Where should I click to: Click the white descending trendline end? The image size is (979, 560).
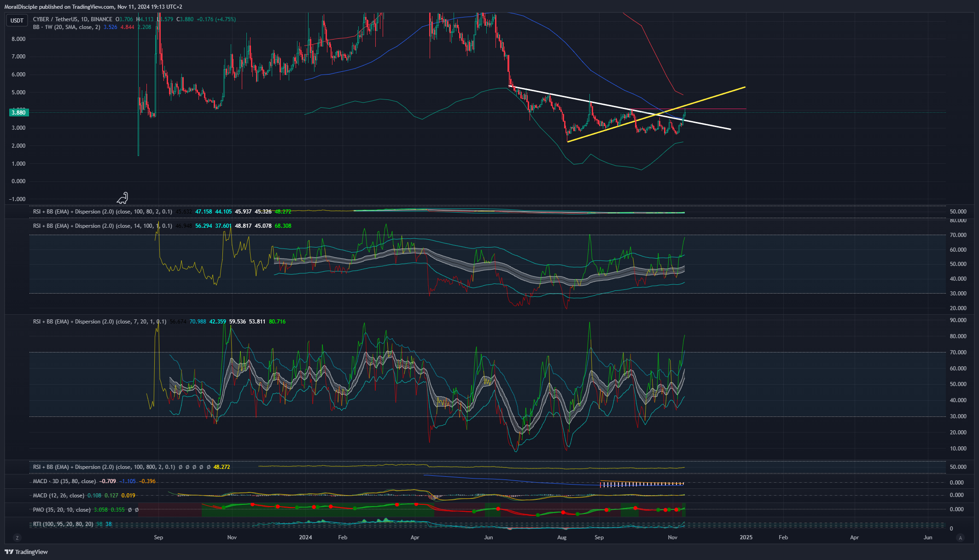tap(730, 129)
